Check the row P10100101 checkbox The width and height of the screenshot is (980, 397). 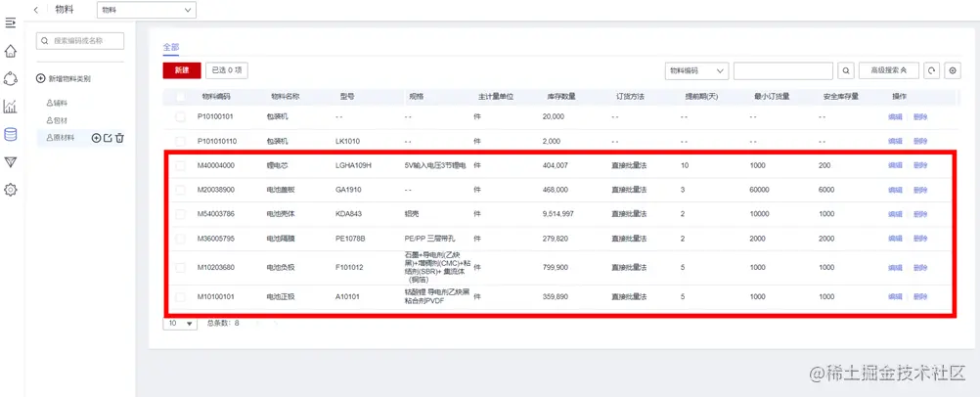[181, 117]
